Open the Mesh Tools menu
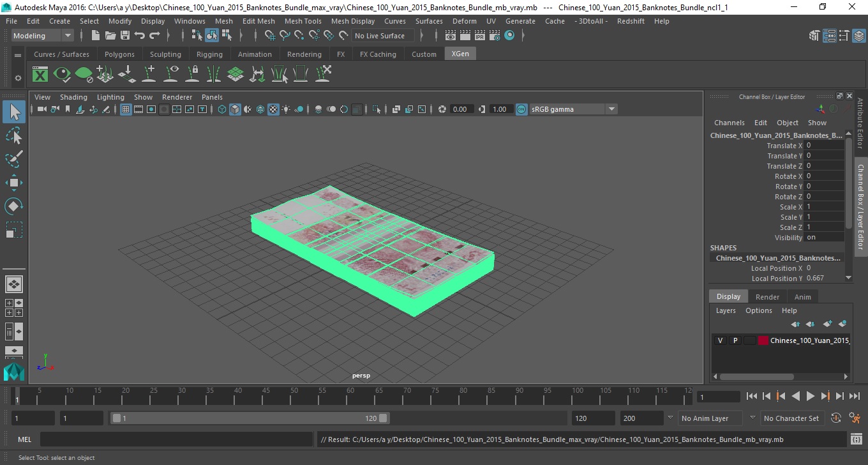The height and width of the screenshot is (465, 868). pos(303,21)
